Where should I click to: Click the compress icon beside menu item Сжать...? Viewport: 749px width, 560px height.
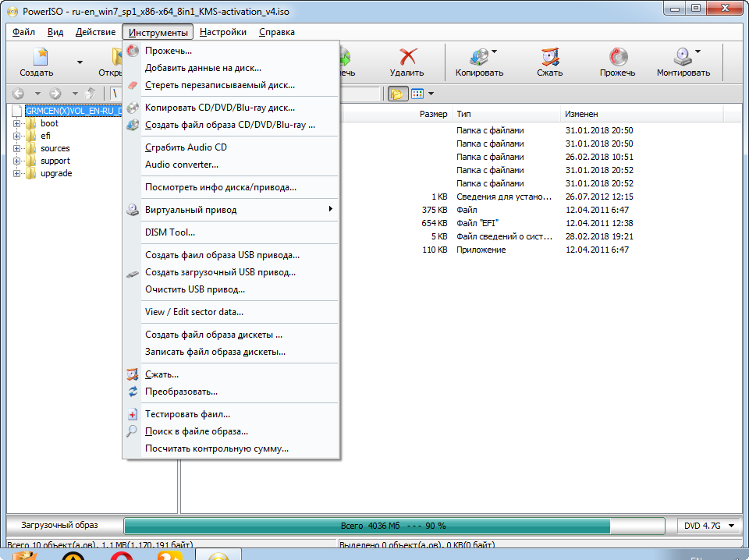pos(133,374)
